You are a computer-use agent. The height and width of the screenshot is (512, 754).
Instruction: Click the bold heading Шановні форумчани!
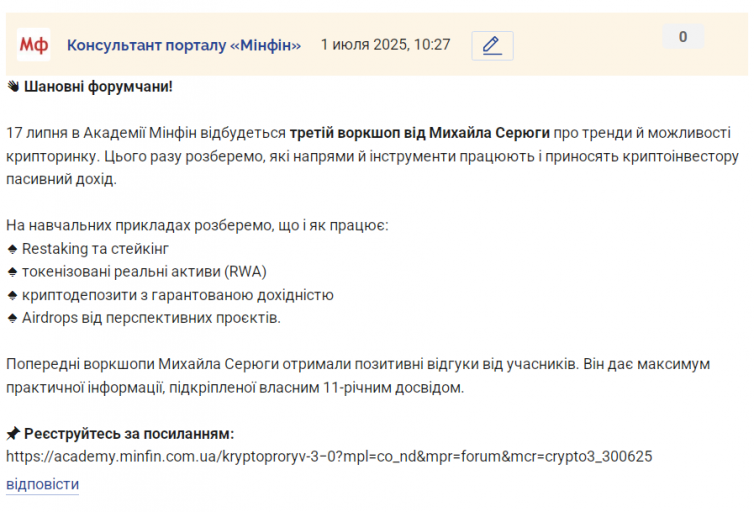click(x=98, y=87)
